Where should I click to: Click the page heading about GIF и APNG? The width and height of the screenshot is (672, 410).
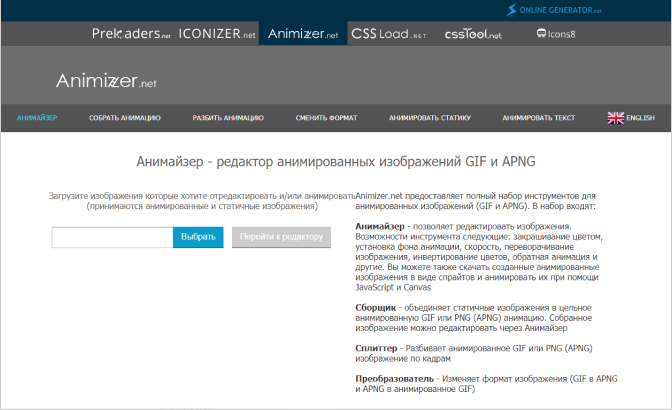336,162
